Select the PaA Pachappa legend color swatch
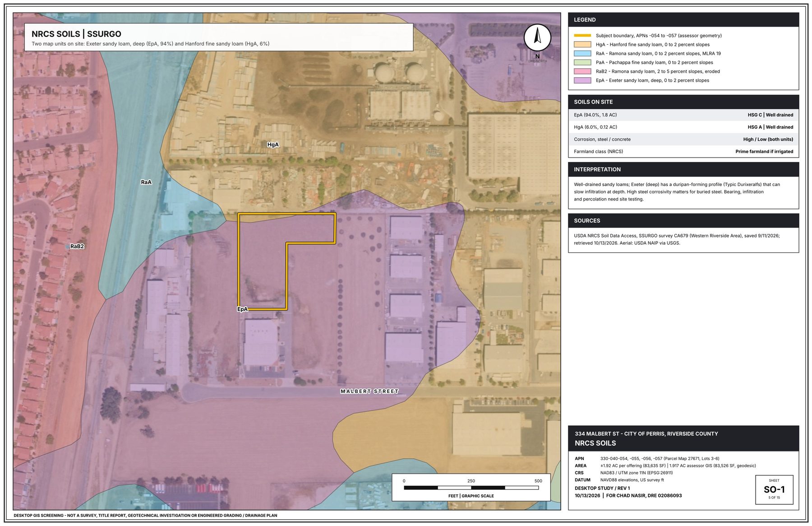The image size is (812, 526). point(582,62)
